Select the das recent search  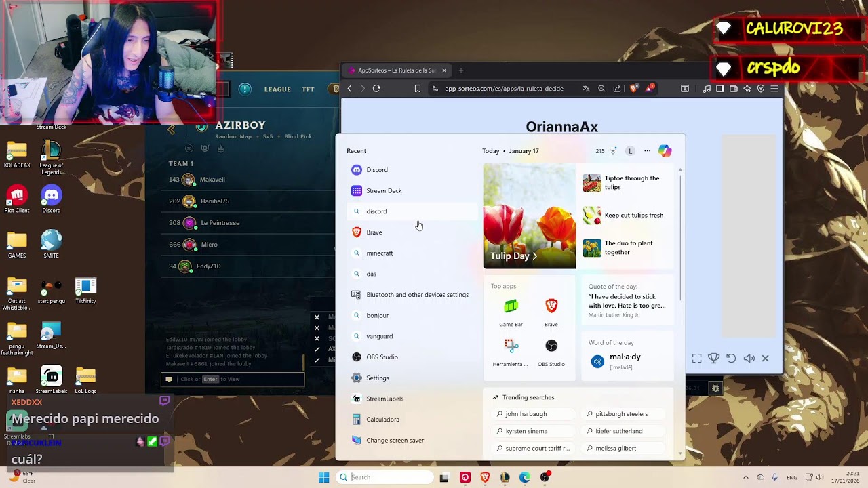(412, 274)
